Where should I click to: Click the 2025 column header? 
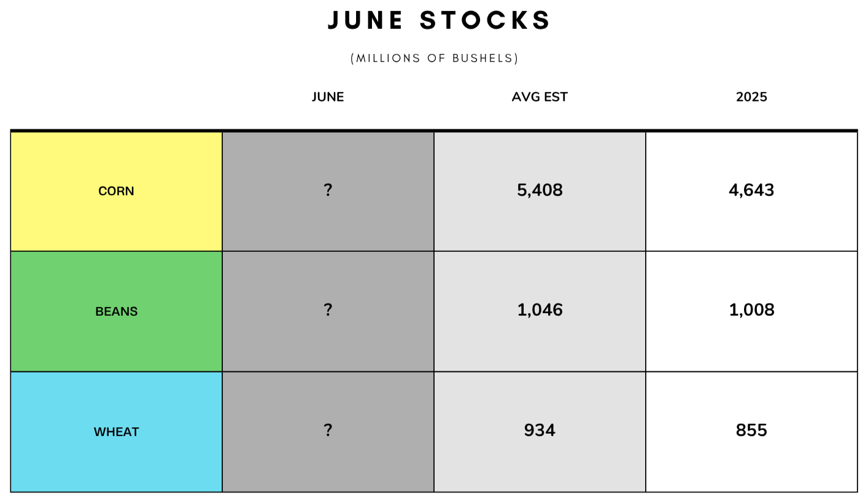click(751, 97)
